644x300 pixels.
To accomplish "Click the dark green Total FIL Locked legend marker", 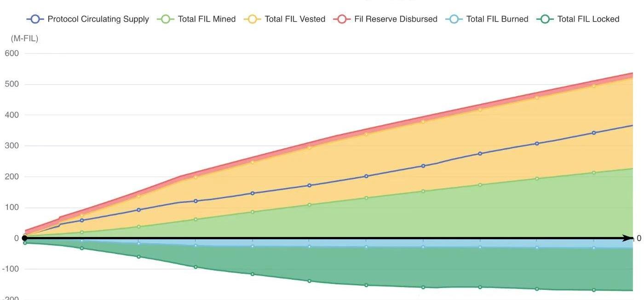I will [x=545, y=19].
